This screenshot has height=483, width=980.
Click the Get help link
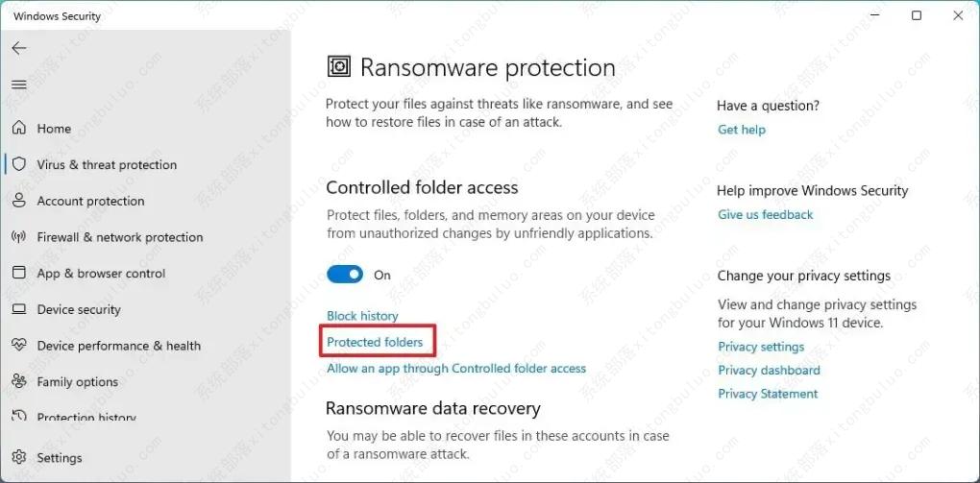tap(742, 130)
